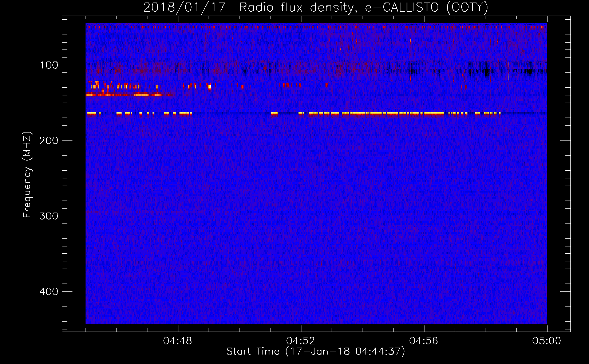Click the 400 frequency tick label
The height and width of the screenshot is (364, 589).
point(49,292)
